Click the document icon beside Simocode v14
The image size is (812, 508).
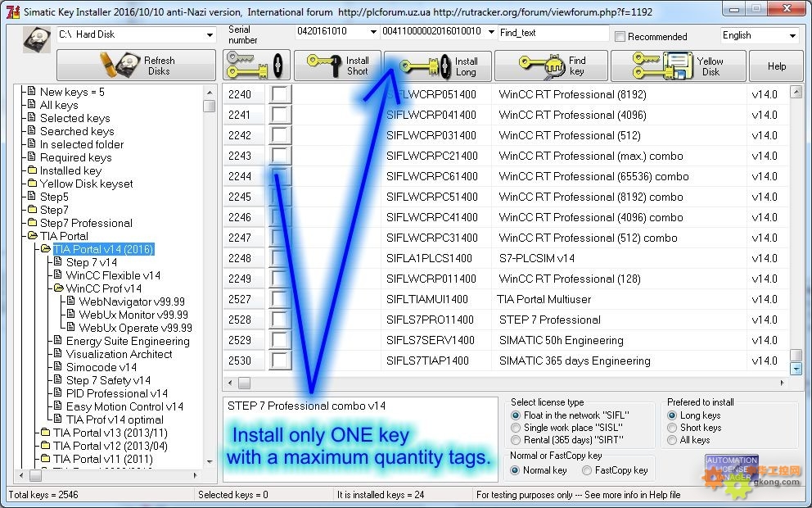(x=58, y=366)
